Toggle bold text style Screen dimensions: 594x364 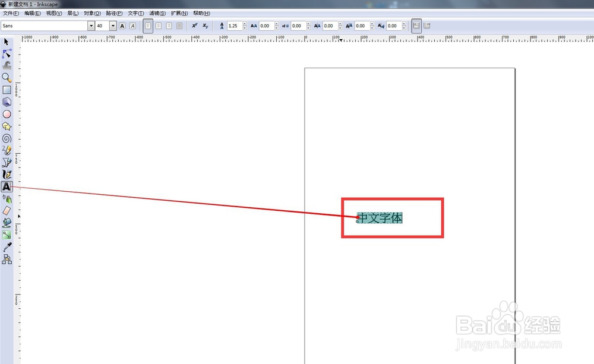[x=122, y=26]
